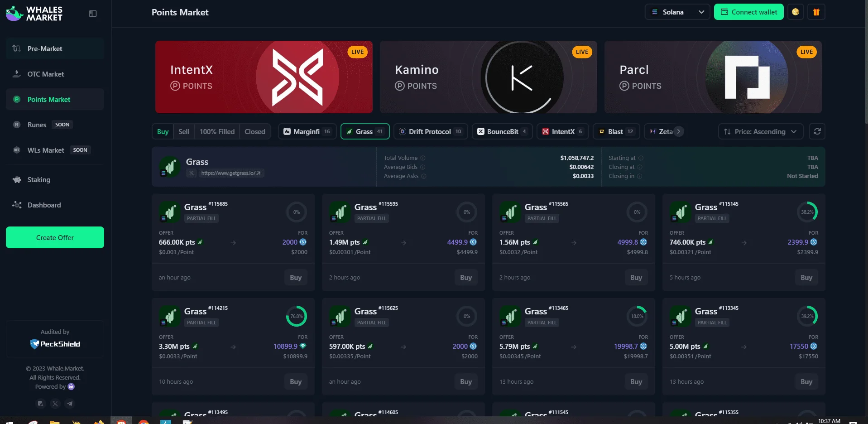Open the Kamino Points banner
Viewport: 868px width, 424px height.
[489, 77]
